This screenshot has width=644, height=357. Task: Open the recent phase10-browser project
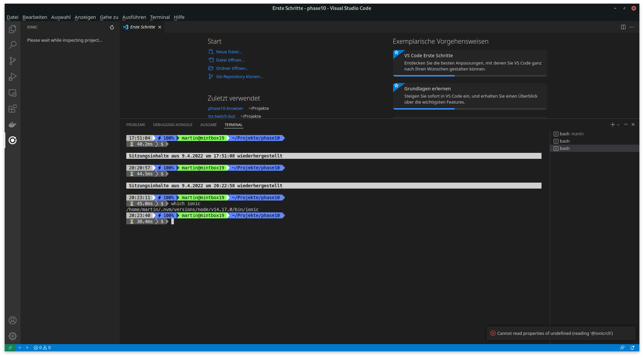(x=225, y=108)
